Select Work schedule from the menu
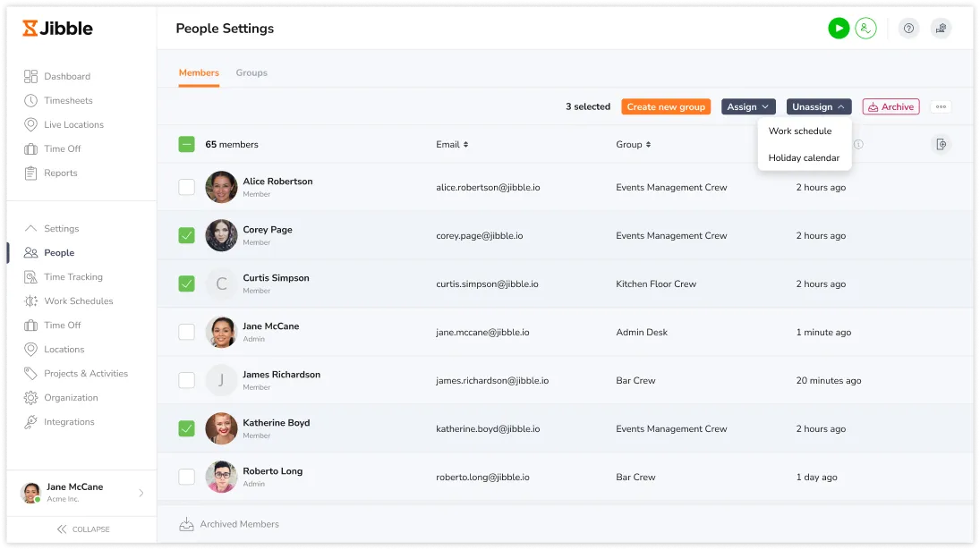Image resolution: width=980 pixels, height=550 pixels. (799, 131)
